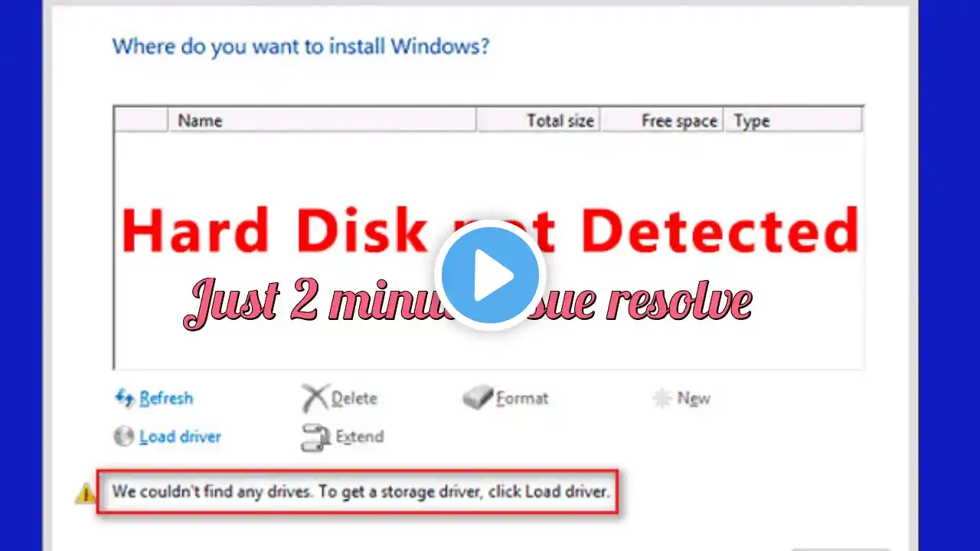
Task: Choose the Format option text
Action: [x=522, y=399]
